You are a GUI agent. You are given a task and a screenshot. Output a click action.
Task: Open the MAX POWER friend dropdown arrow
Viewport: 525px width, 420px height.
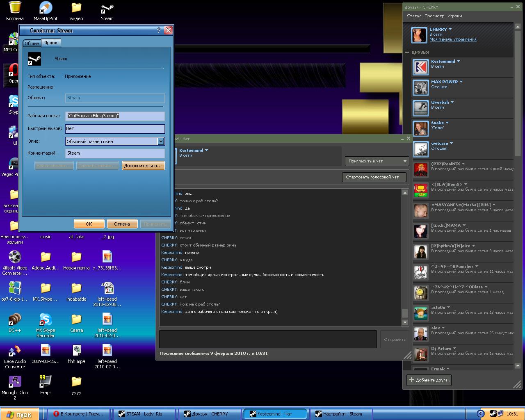(x=461, y=82)
